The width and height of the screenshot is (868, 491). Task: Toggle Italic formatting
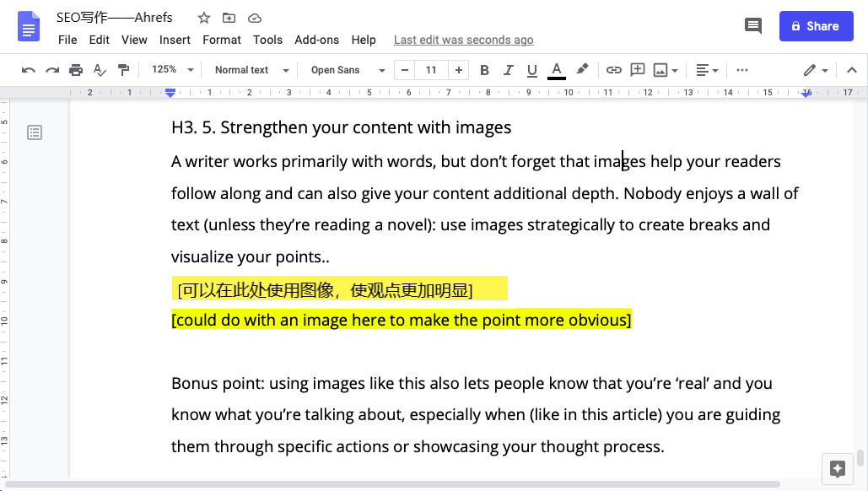pos(508,70)
